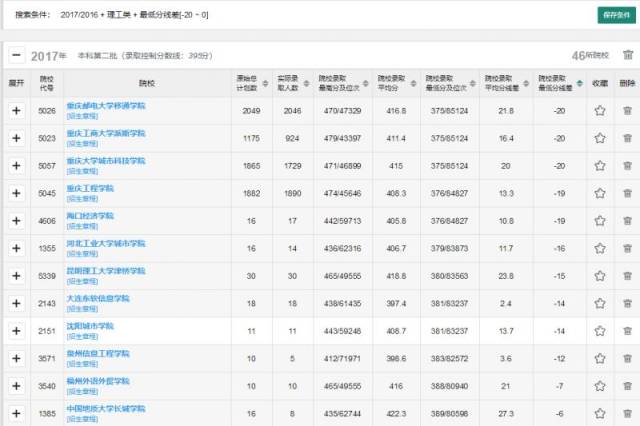Sort by original planned enrollment column

(x=265, y=83)
